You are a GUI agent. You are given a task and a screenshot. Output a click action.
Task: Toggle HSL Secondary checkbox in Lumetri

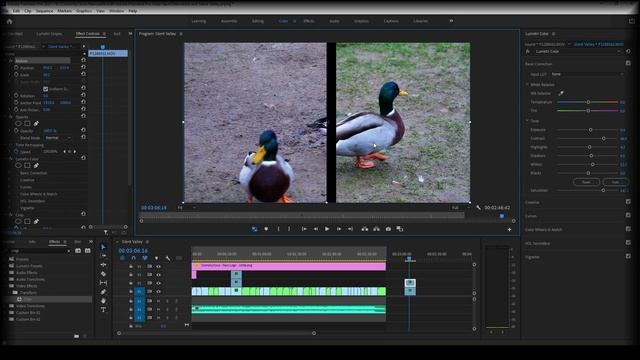click(x=628, y=242)
